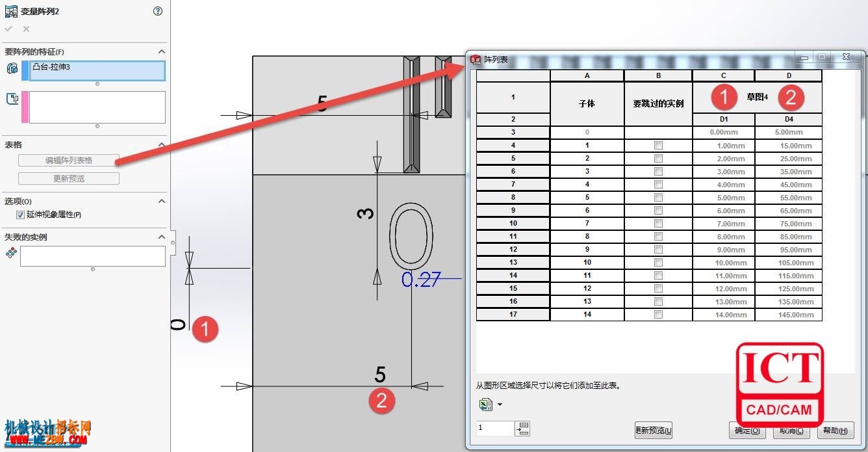Click the 编辑阵列表格 button

[x=69, y=160]
